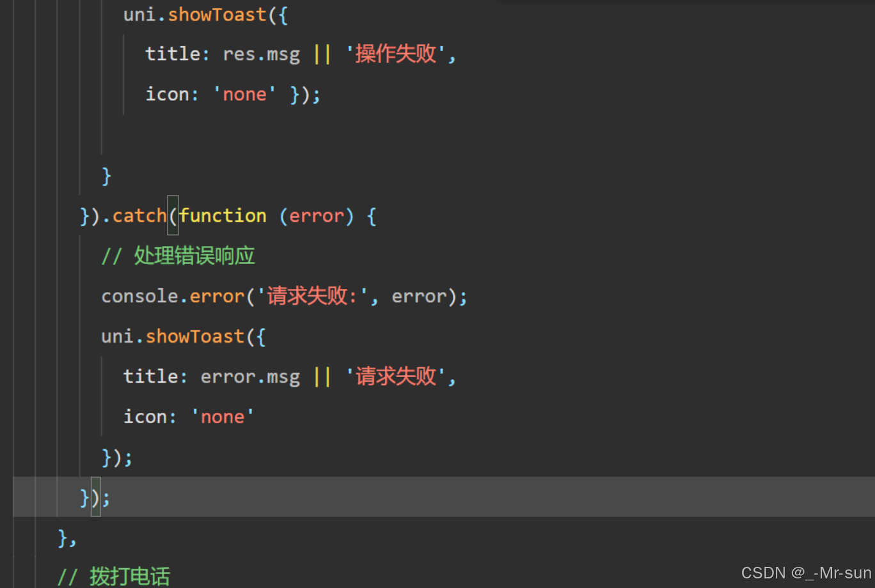This screenshot has width=875, height=588.
Task: Click the 'function' keyword
Action: click(x=223, y=216)
